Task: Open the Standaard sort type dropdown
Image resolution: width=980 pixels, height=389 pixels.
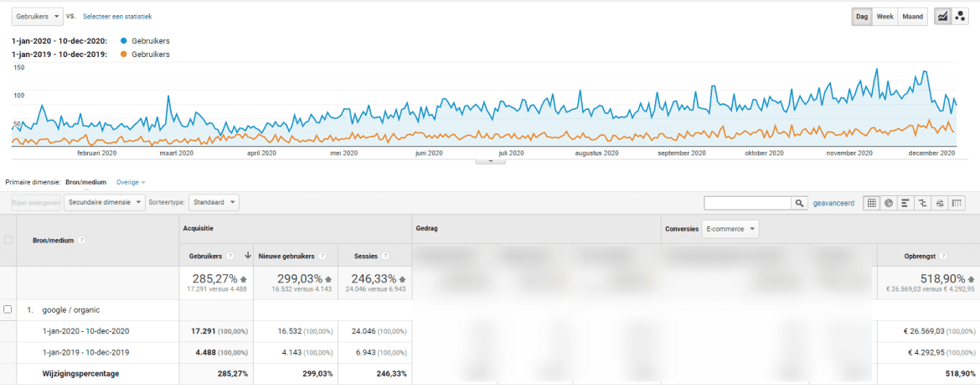Action: point(214,203)
